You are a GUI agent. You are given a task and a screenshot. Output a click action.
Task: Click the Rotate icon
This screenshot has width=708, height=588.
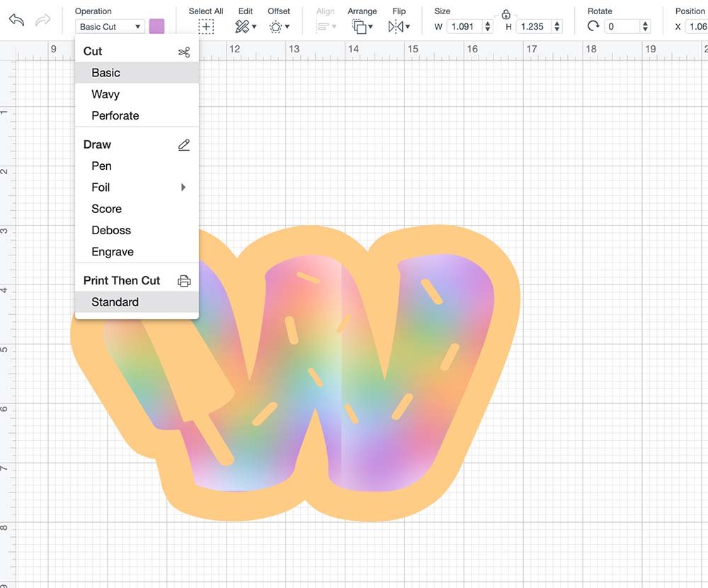(593, 26)
